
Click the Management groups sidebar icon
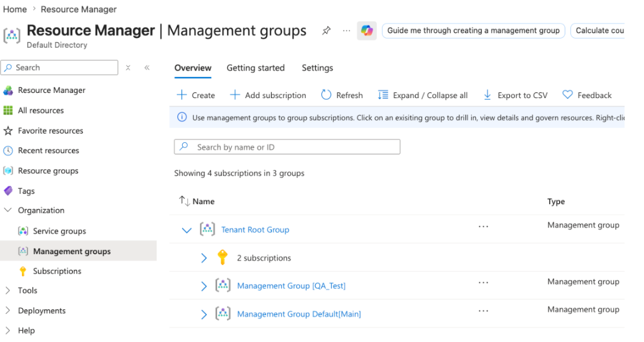(23, 251)
